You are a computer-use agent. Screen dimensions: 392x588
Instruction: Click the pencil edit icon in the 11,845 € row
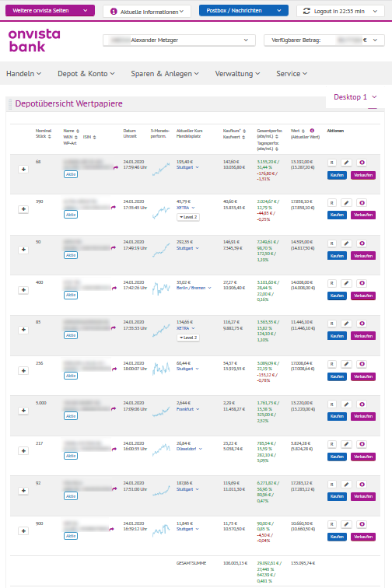pos(347,524)
